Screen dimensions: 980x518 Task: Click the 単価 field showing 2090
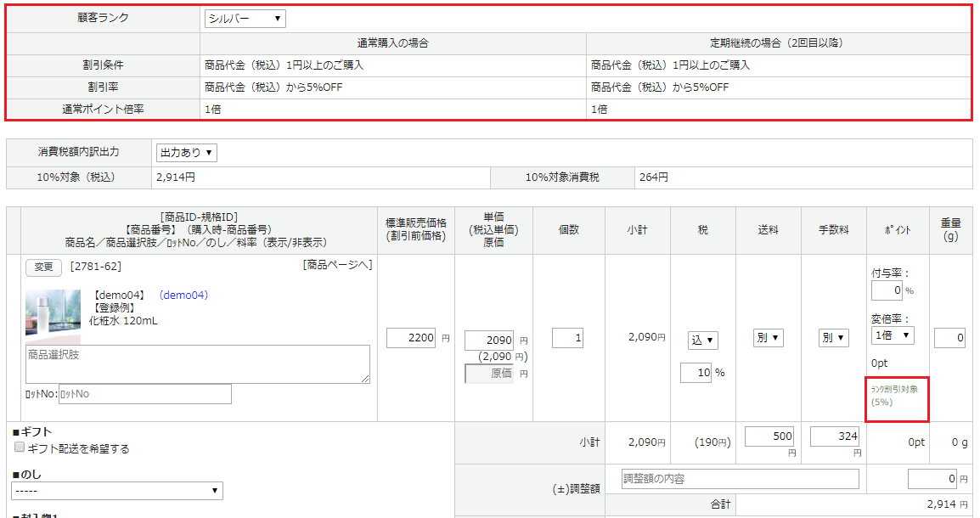(489, 341)
